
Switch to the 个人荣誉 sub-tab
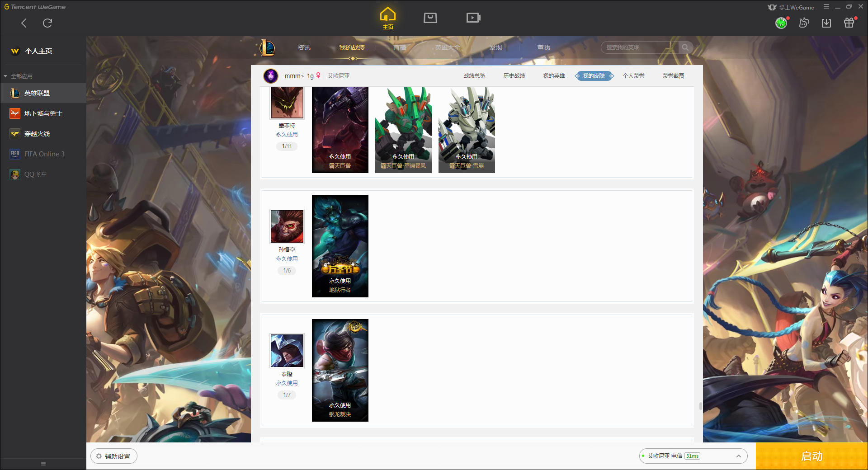pos(633,76)
